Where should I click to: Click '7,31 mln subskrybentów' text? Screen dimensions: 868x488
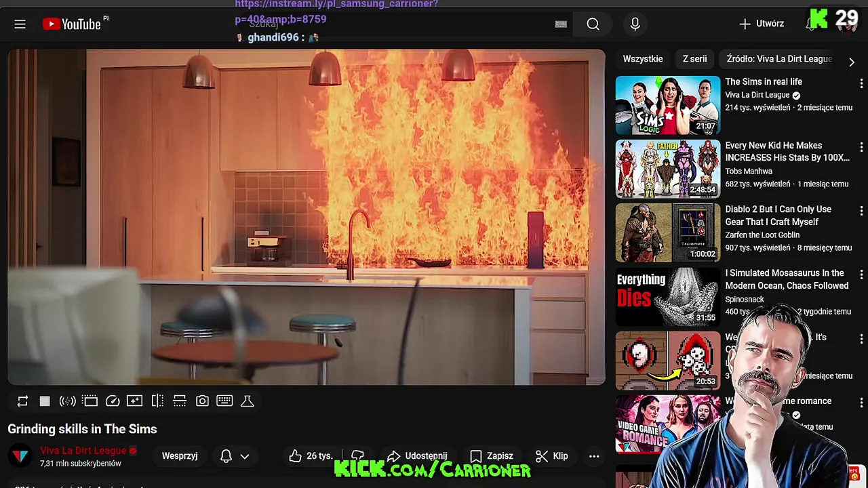81,464
